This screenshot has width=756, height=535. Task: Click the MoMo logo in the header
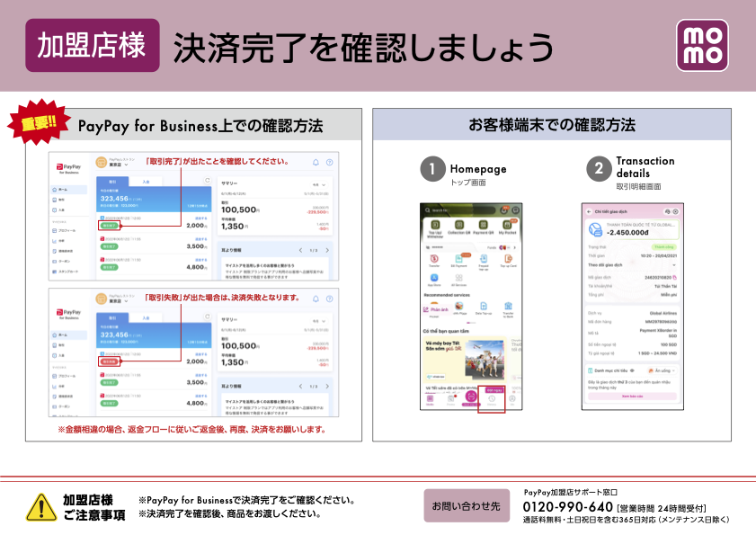[x=702, y=45]
